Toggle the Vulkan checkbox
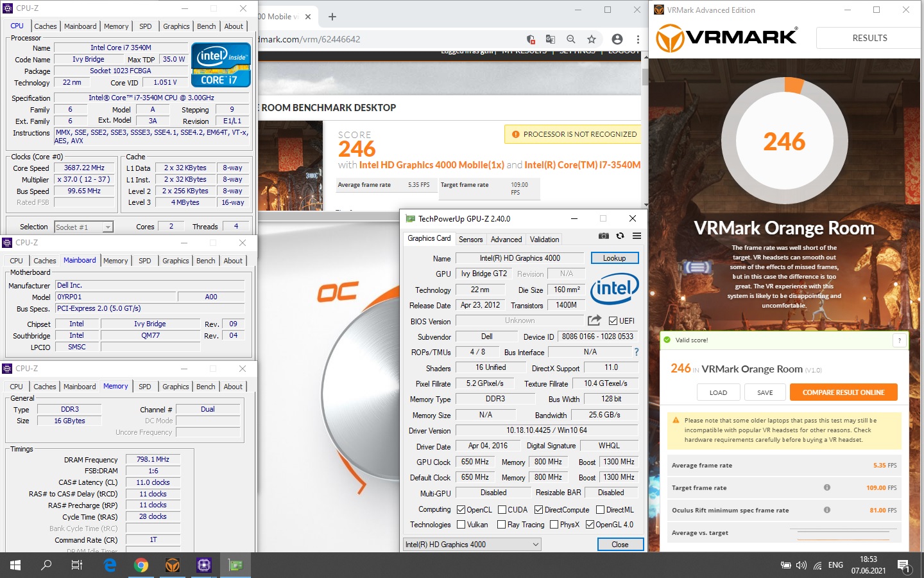Screen dimensions: 924x578 (461, 525)
